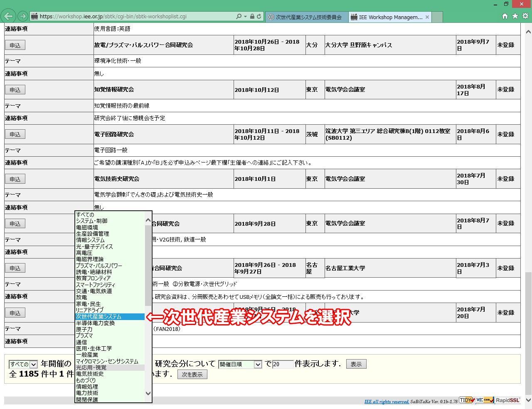
Task: Click the RapidSSL badge in footer
Action: pos(507,400)
